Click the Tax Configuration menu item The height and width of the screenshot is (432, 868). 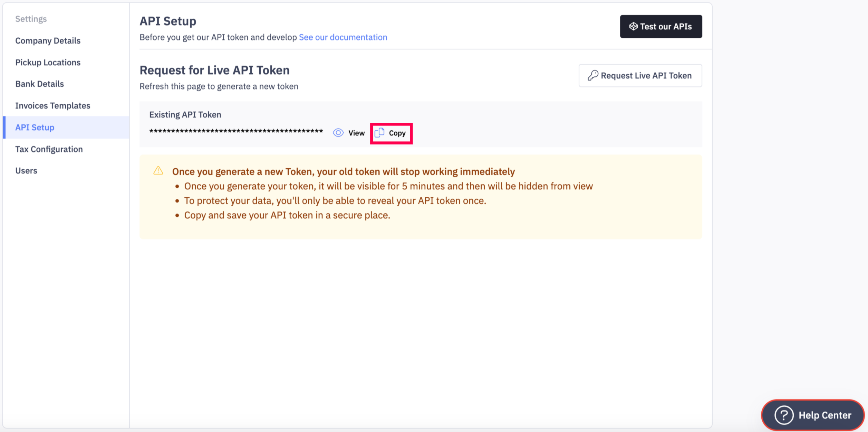tap(49, 149)
